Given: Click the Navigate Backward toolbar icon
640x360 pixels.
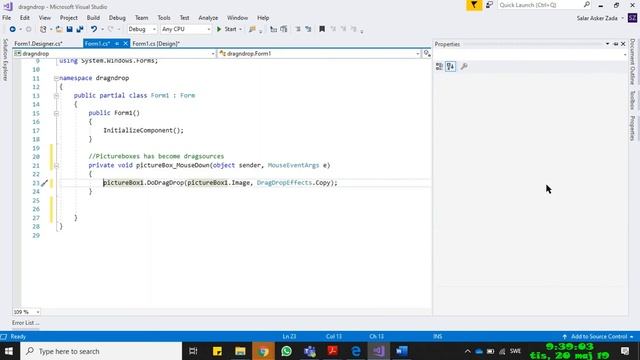Looking at the screenshot, I should click(x=12, y=29).
